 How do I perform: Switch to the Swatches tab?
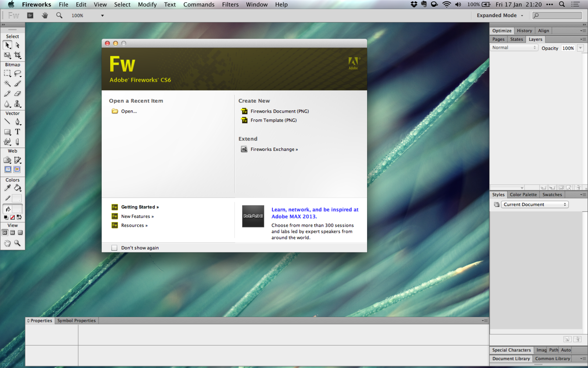552,195
